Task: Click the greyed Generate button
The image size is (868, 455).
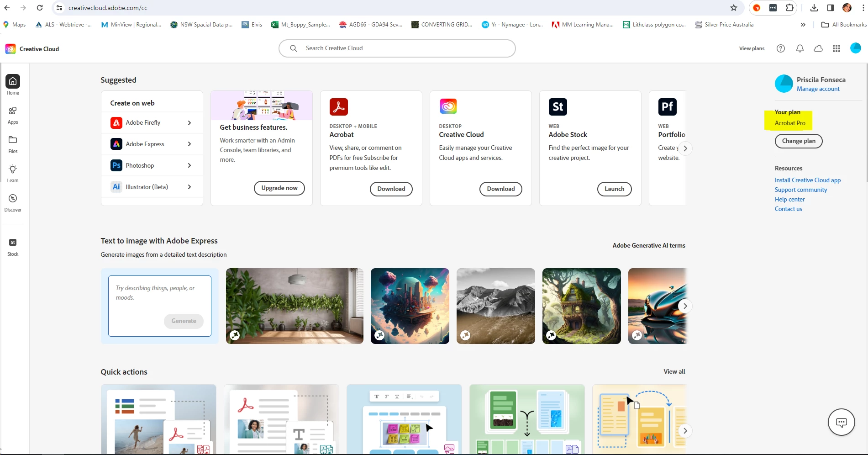Action: [184, 321]
